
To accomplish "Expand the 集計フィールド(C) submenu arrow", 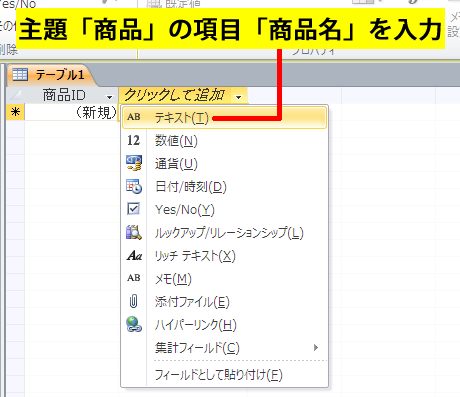I will click(x=316, y=348).
